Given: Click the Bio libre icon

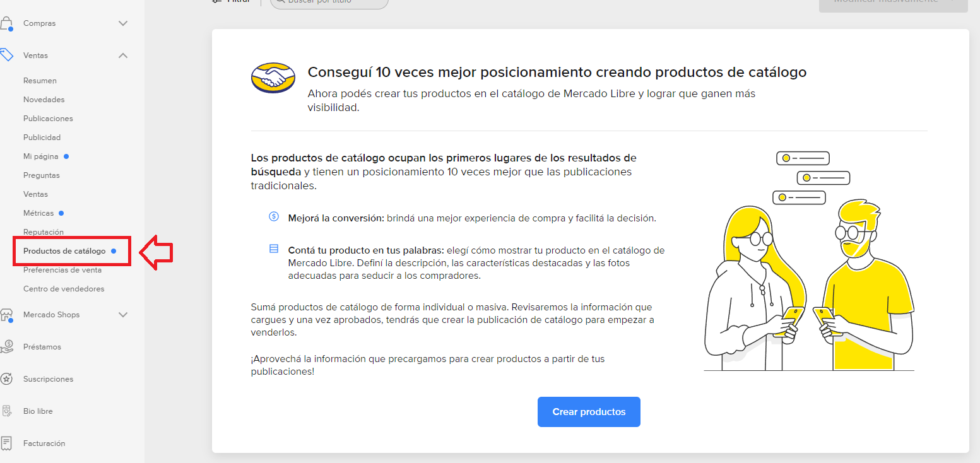Looking at the screenshot, I should tap(6, 411).
